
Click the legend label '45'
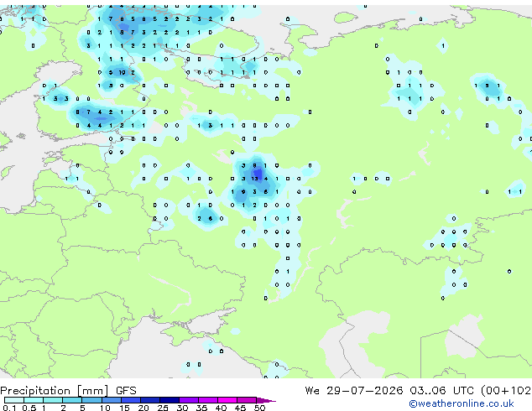point(240,408)
